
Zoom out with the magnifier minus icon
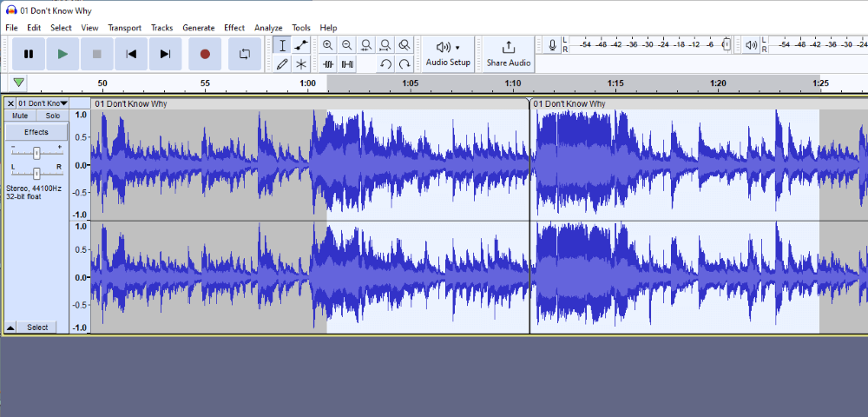click(x=347, y=45)
